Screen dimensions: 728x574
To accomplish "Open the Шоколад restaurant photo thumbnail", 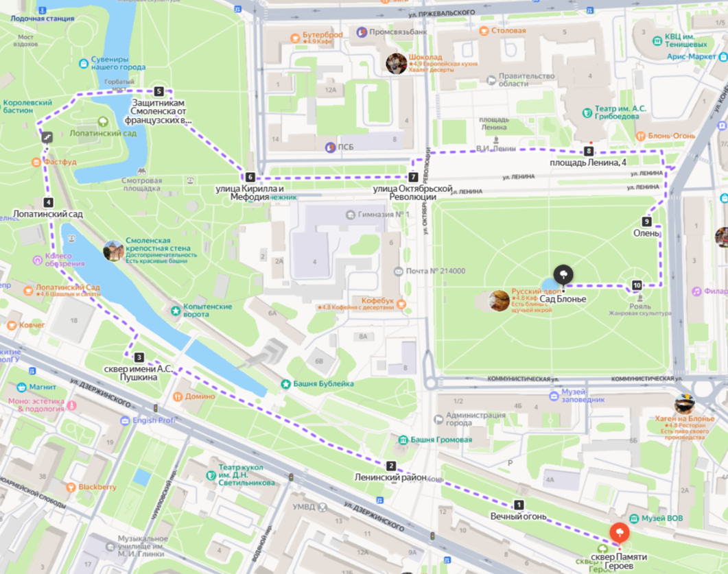I will 396,63.
